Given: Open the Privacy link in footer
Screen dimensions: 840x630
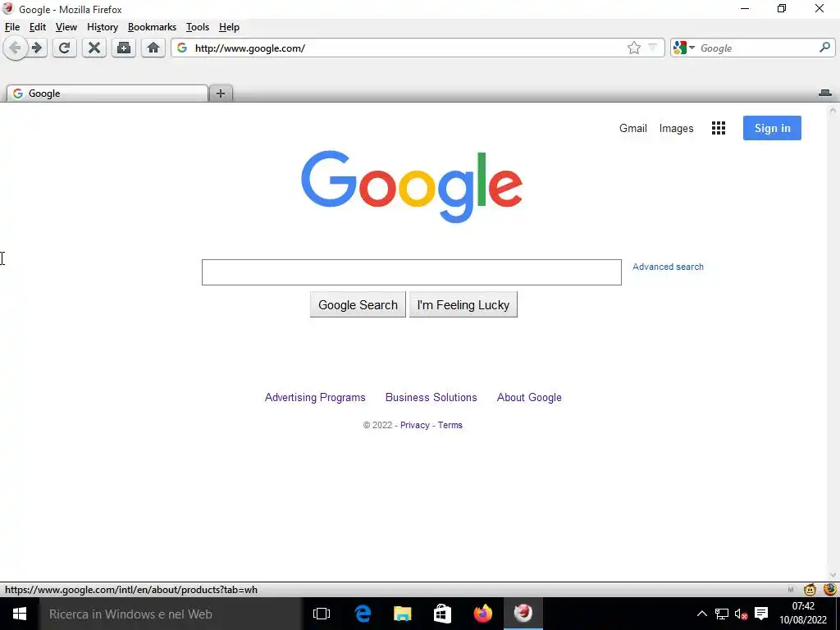Looking at the screenshot, I should (414, 425).
